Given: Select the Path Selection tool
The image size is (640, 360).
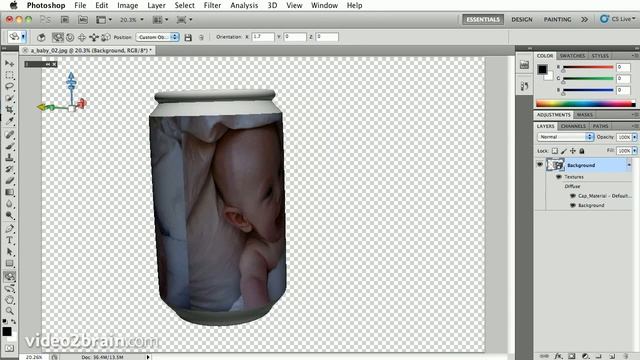Looking at the screenshot, I should coord(9,252).
